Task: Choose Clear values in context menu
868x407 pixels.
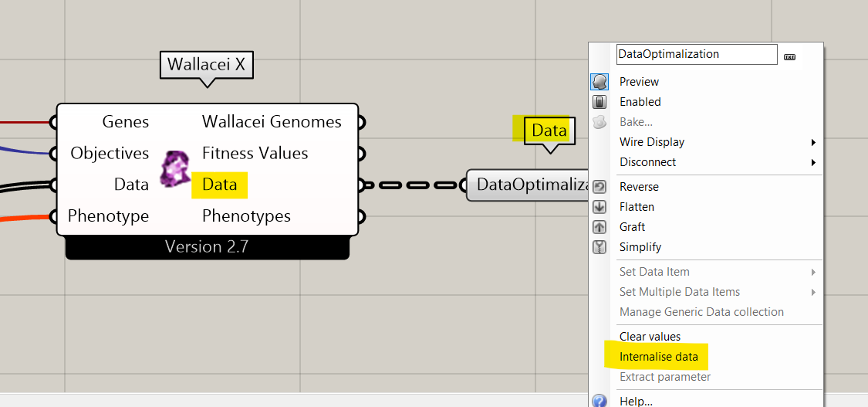Action: tap(650, 337)
